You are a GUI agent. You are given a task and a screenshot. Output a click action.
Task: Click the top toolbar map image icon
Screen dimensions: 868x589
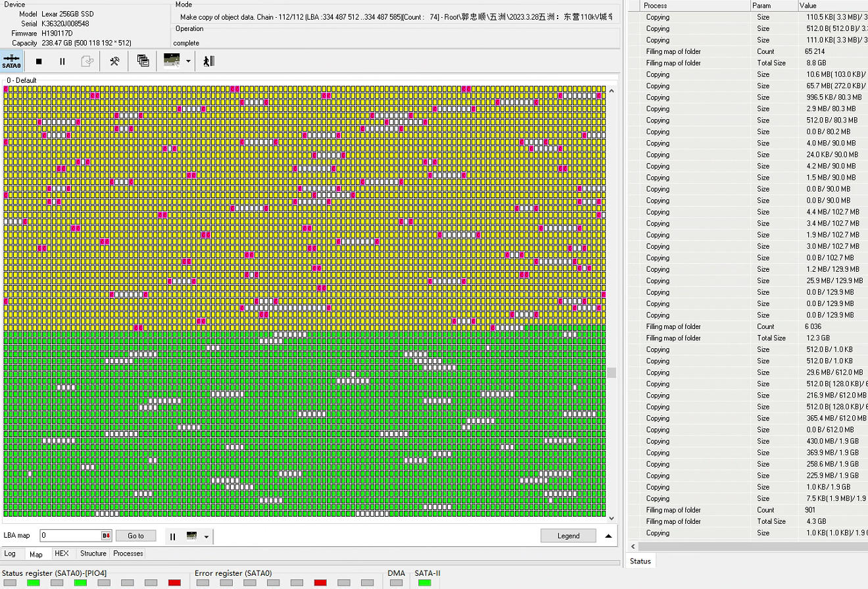pyautogui.click(x=172, y=61)
